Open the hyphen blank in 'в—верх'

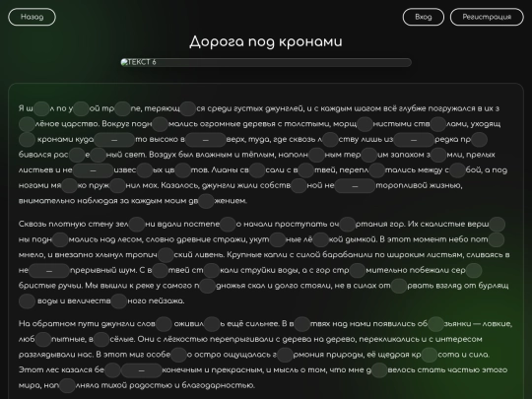(x=206, y=140)
